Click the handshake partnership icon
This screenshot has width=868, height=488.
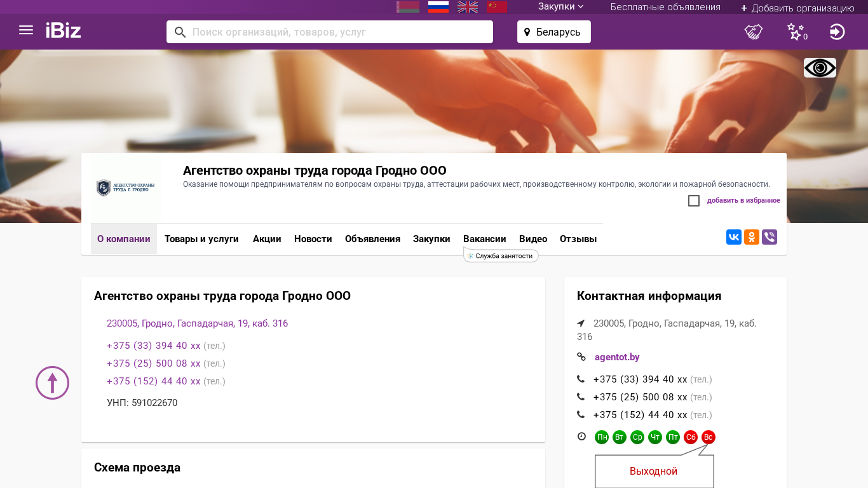tap(754, 32)
